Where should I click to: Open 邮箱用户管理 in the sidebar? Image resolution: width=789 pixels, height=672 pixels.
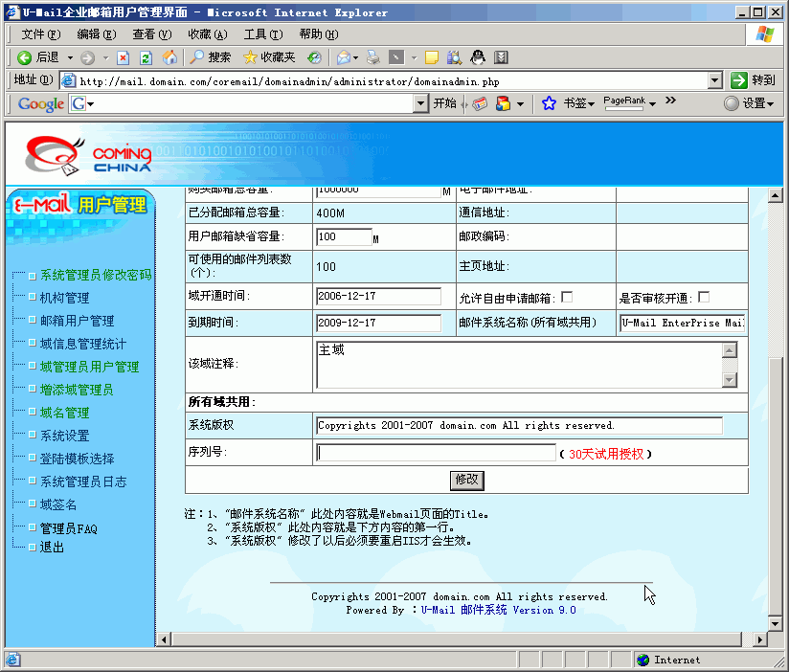click(x=77, y=321)
